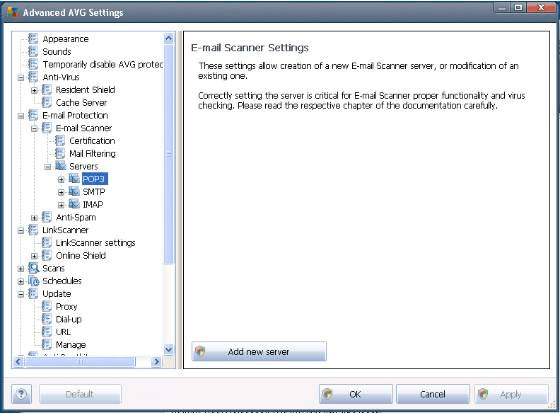The image size is (560, 414).
Task: Click tree scrollbar up arrow
Action: click(x=169, y=38)
